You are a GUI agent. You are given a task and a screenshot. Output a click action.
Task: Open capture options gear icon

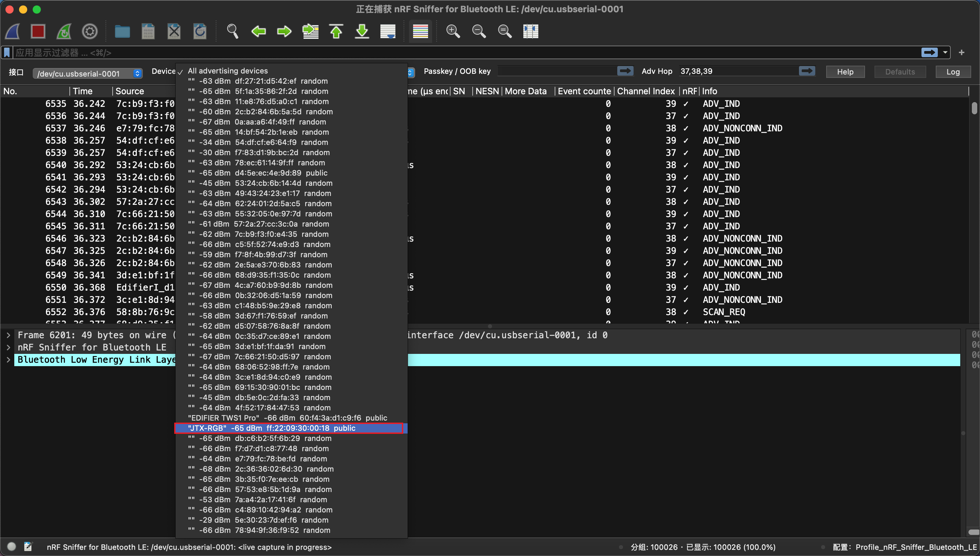click(90, 31)
